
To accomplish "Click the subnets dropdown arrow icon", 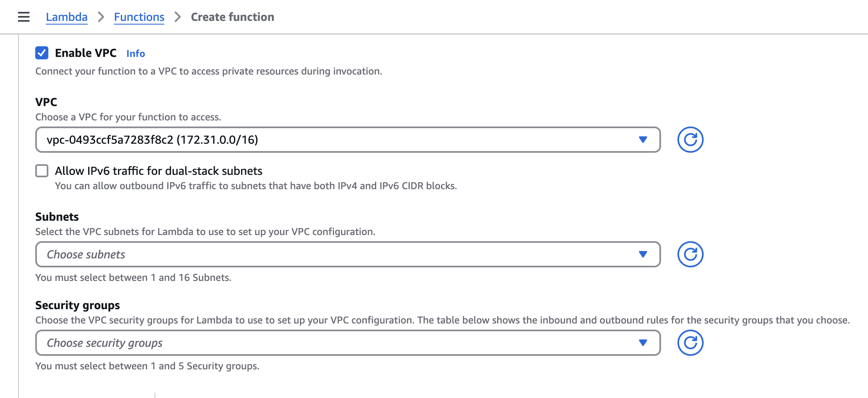I will pos(643,254).
